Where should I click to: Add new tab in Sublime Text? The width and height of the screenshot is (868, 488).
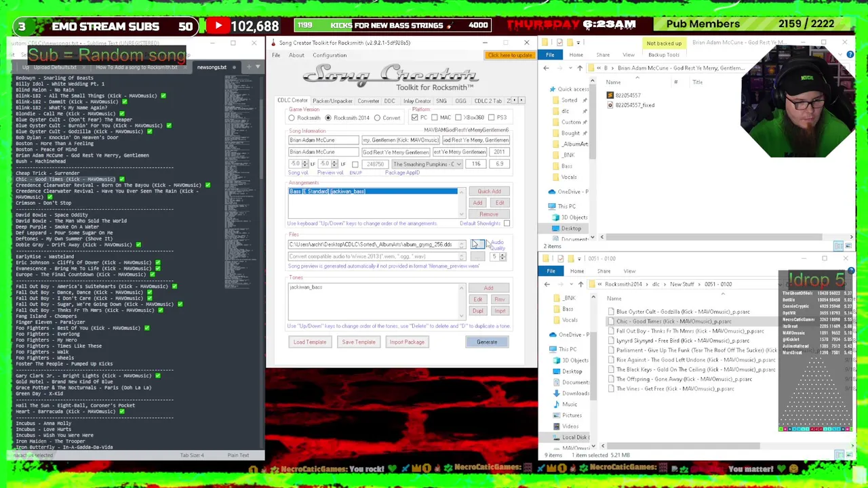[248, 67]
